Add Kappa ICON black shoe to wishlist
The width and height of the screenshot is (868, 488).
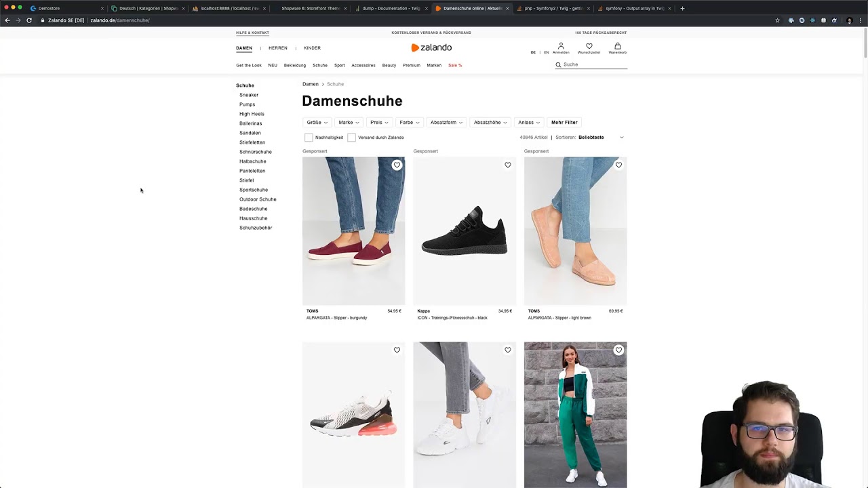click(508, 165)
